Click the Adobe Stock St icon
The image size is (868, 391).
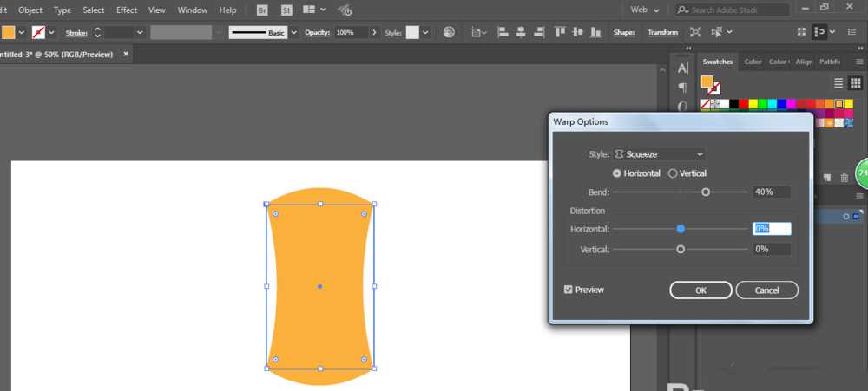pyautogui.click(x=286, y=10)
